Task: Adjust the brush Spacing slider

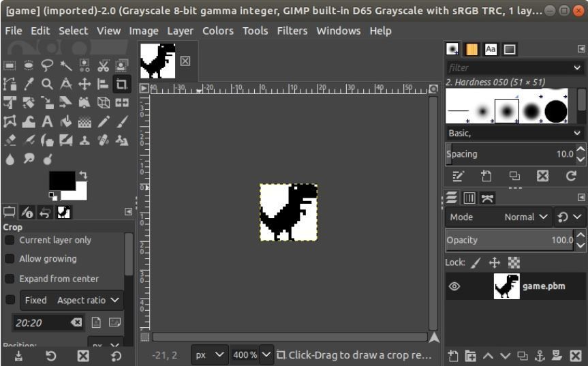Action: (510, 154)
